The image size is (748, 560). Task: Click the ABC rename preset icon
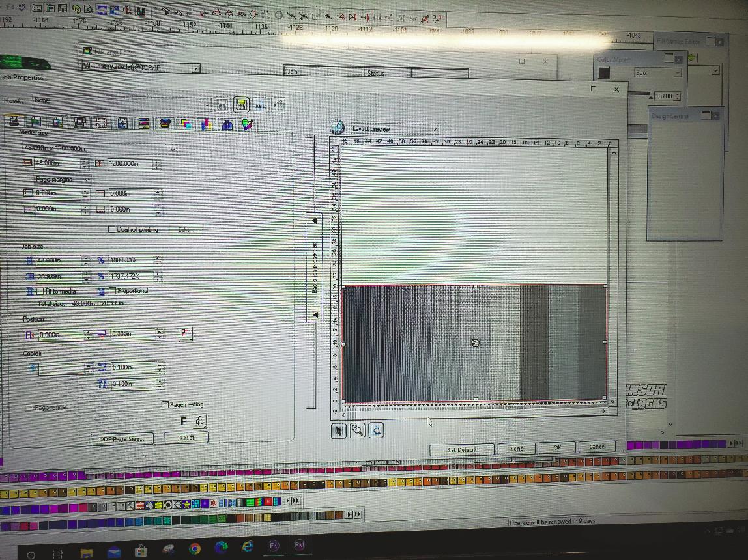(260, 105)
